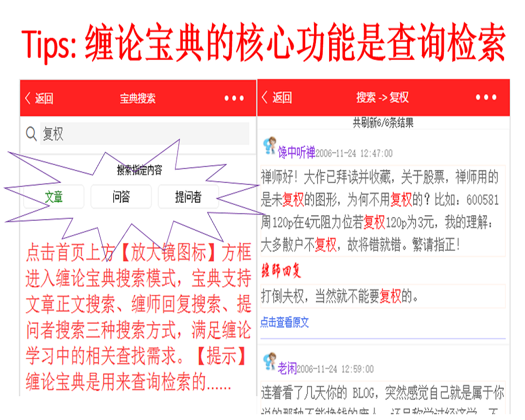The width and height of the screenshot is (525, 420).
Task: Tap the back arrow on 宝典搜索 screen
Action: pos(38,98)
